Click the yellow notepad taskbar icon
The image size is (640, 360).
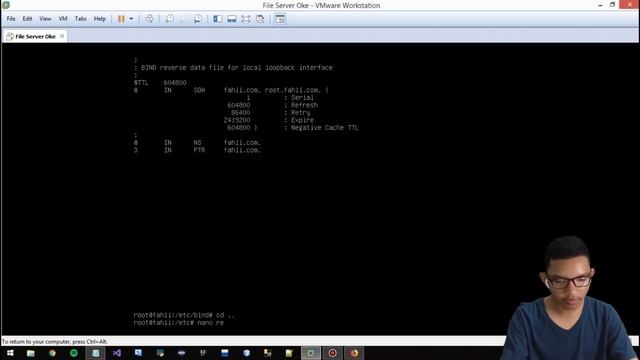point(289,353)
